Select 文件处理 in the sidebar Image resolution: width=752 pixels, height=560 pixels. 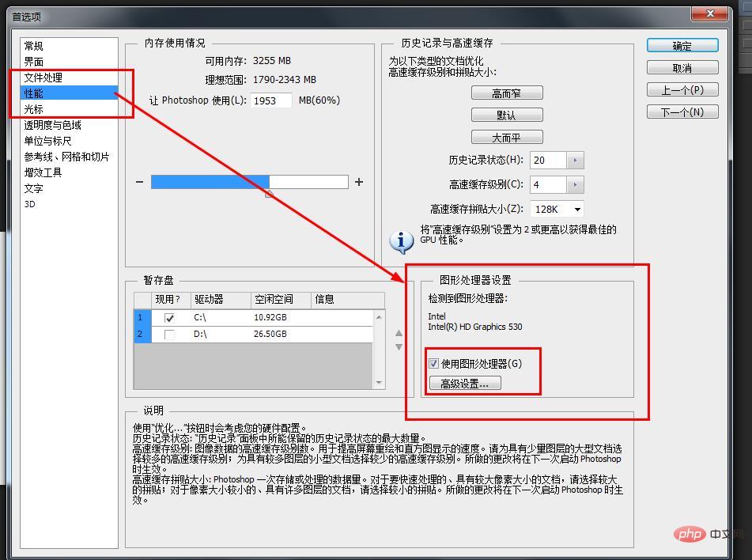pos(43,78)
